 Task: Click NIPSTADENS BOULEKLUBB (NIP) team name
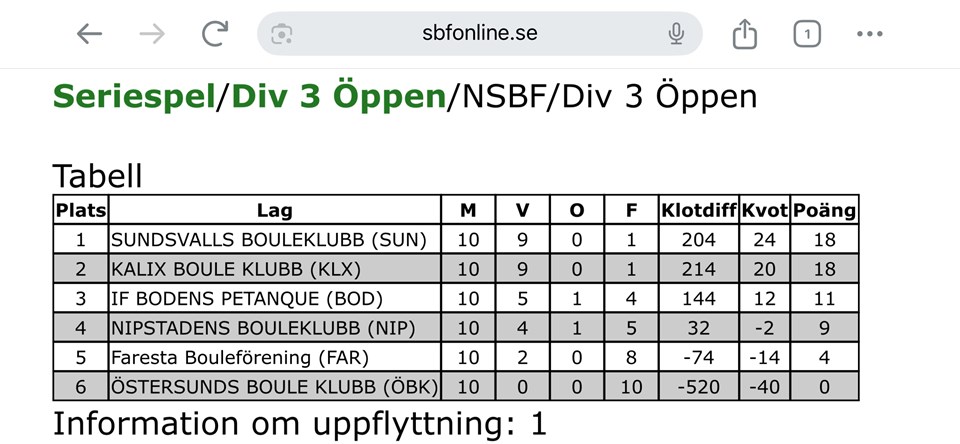click(x=263, y=328)
